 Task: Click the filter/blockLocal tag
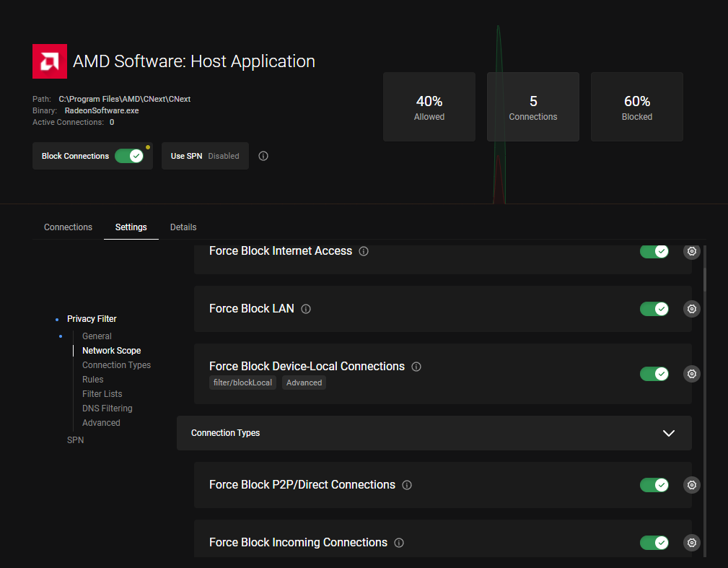coord(242,383)
